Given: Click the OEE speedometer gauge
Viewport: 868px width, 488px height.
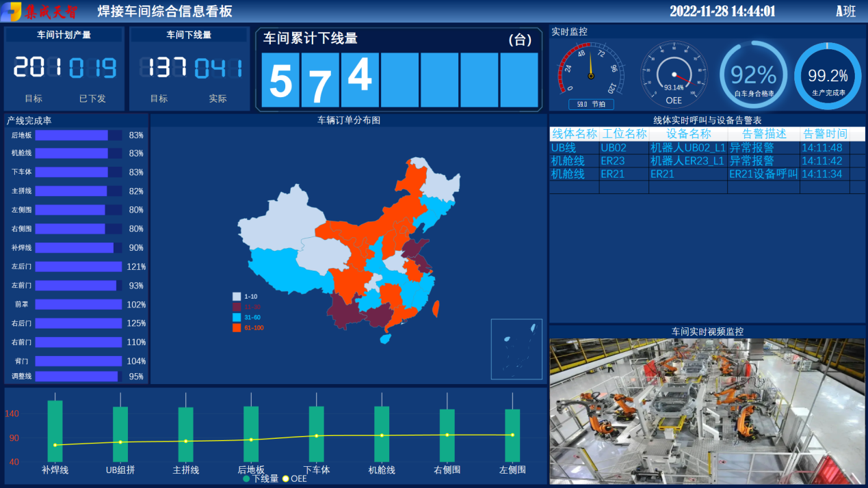Looking at the screenshot, I should [x=674, y=74].
